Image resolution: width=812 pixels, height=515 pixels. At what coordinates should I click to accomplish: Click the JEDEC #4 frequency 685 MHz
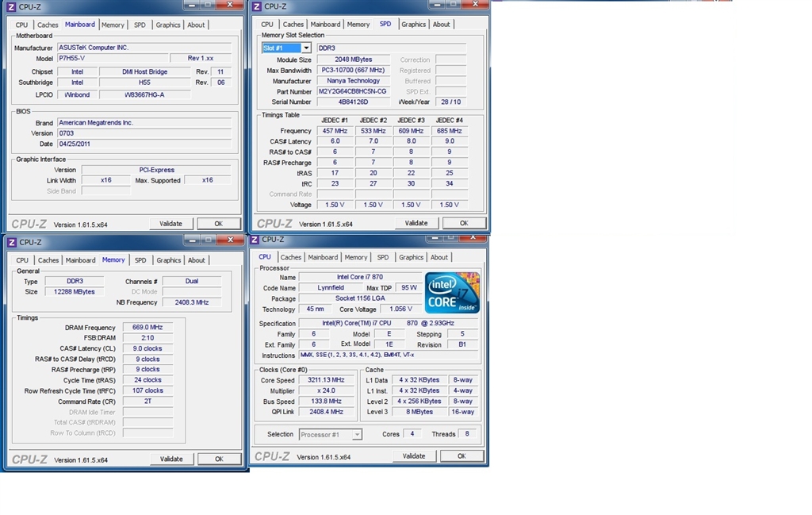[450, 131]
